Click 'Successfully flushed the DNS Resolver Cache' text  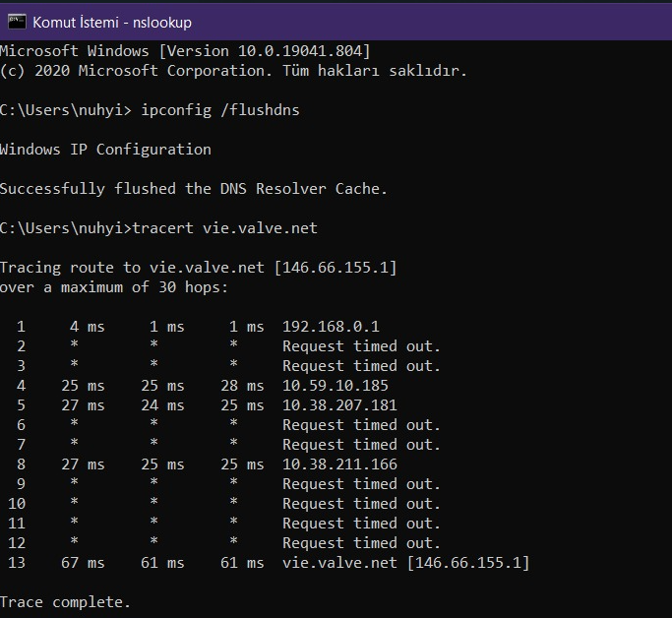[x=194, y=189]
